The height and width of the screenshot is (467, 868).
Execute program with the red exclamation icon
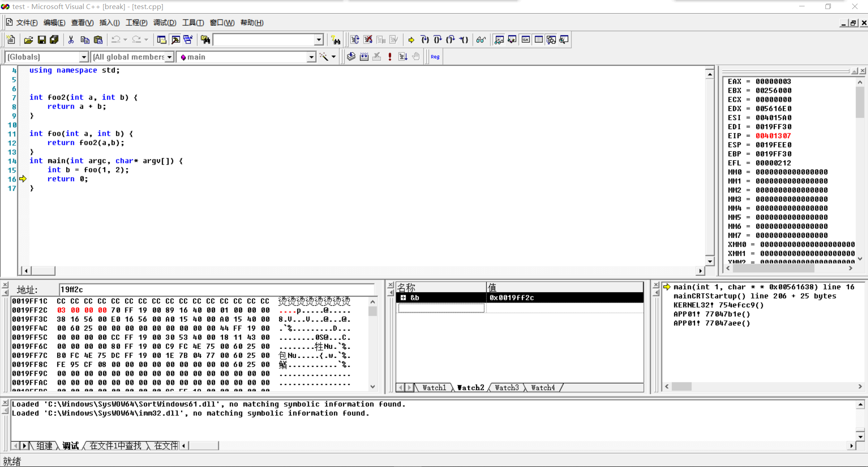390,57
